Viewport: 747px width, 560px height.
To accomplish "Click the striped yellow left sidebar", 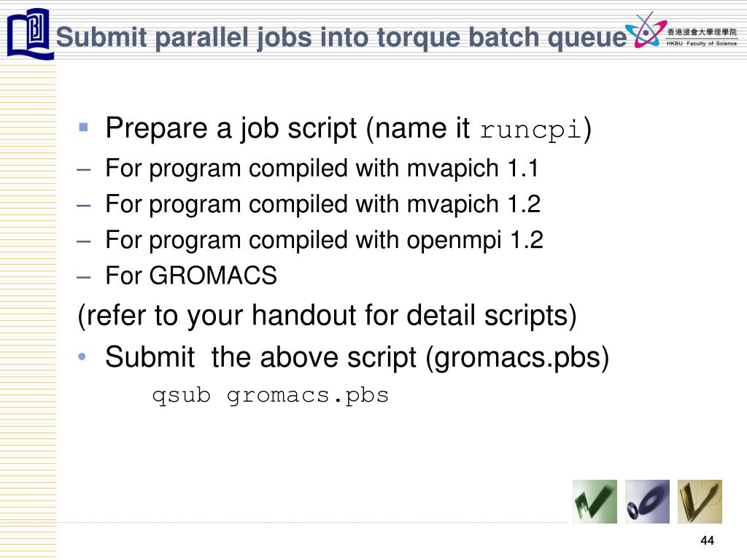I will point(28,309).
